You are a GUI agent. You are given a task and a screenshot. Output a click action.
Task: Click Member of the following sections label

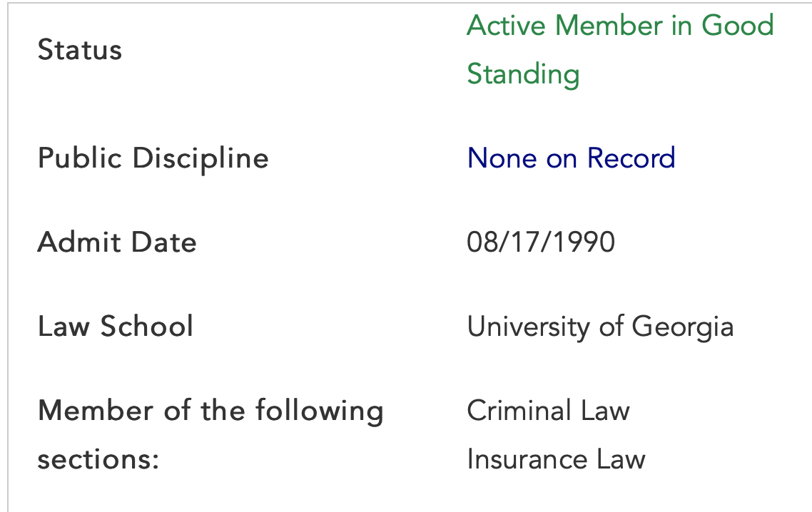point(210,435)
